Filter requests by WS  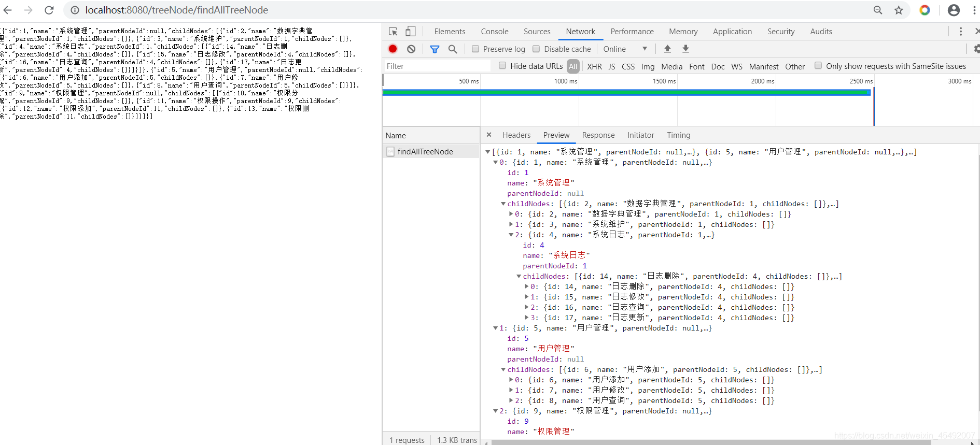click(x=737, y=66)
